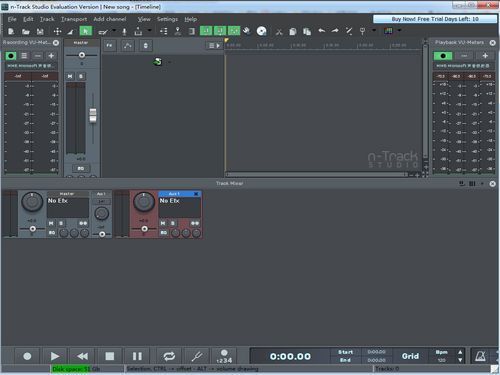
Task: Open dropdown arrow next to tuning fork
Action: point(374,30)
